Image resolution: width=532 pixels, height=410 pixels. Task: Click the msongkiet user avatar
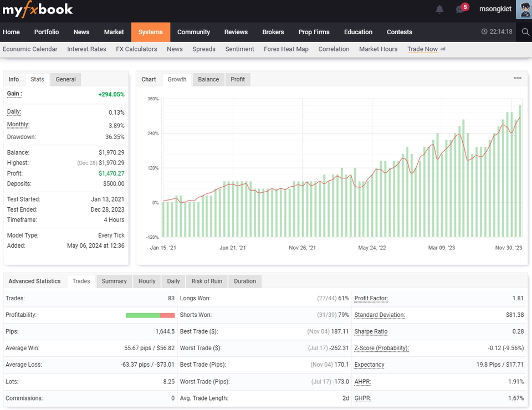point(524,9)
